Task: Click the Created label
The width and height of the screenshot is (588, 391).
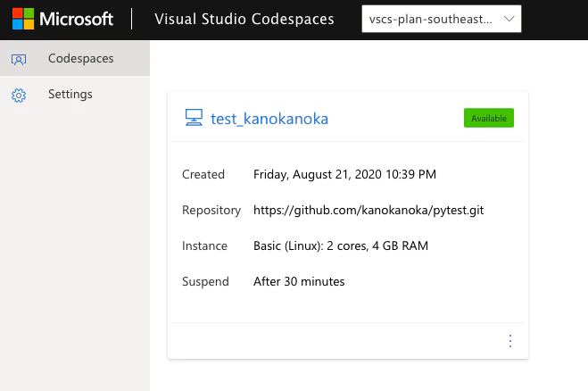Action: pos(203,174)
